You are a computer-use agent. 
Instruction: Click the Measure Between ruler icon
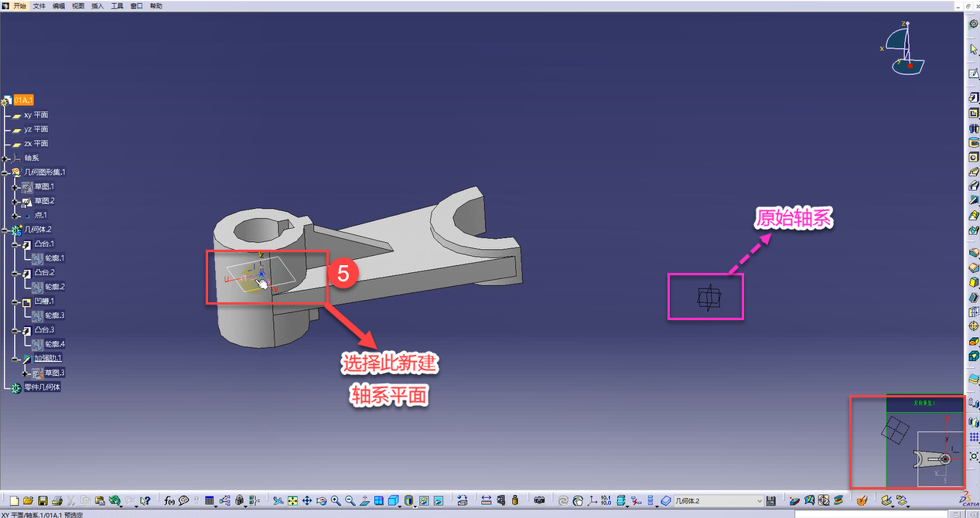click(x=487, y=501)
